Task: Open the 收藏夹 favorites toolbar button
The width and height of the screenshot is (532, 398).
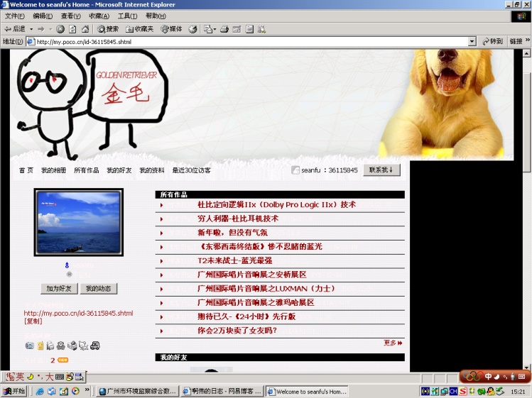Action: tap(139, 29)
